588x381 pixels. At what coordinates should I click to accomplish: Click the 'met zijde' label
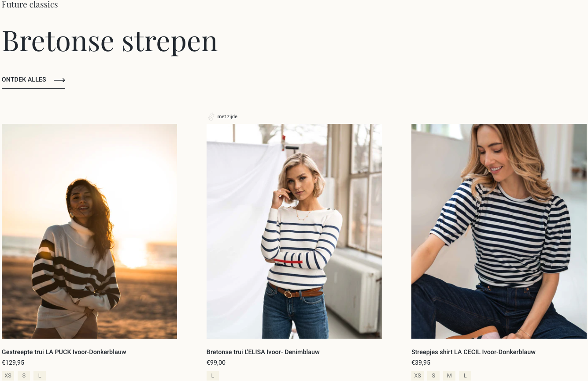tap(227, 116)
